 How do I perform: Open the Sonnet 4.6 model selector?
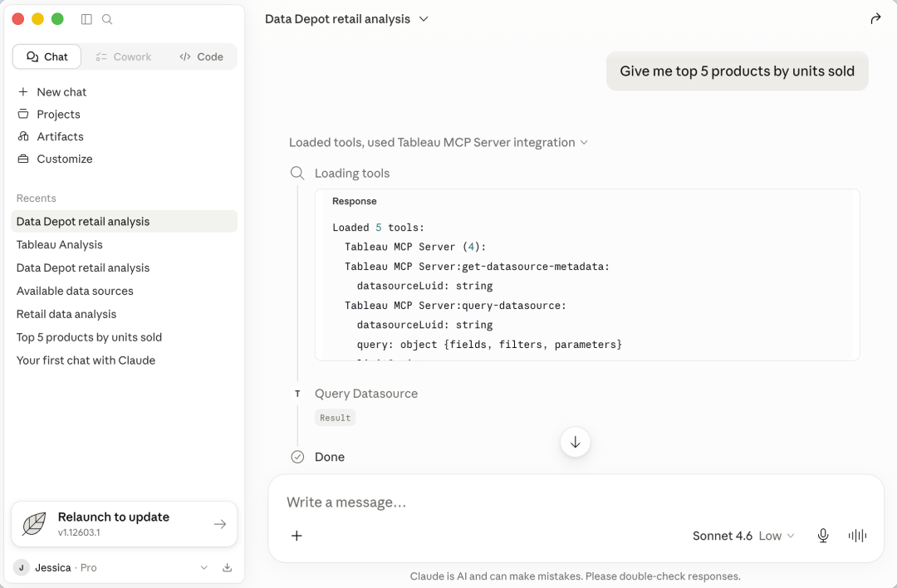click(x=743, y=536)
